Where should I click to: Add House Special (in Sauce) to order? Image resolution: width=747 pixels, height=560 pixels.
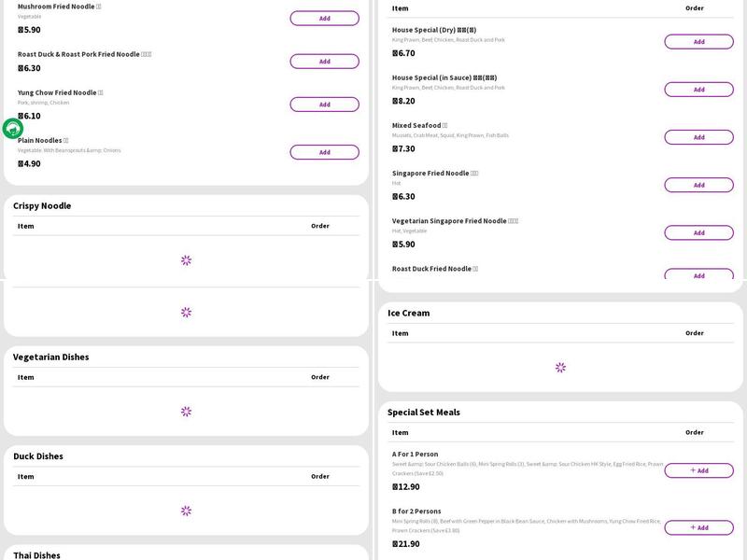point(698,90)
